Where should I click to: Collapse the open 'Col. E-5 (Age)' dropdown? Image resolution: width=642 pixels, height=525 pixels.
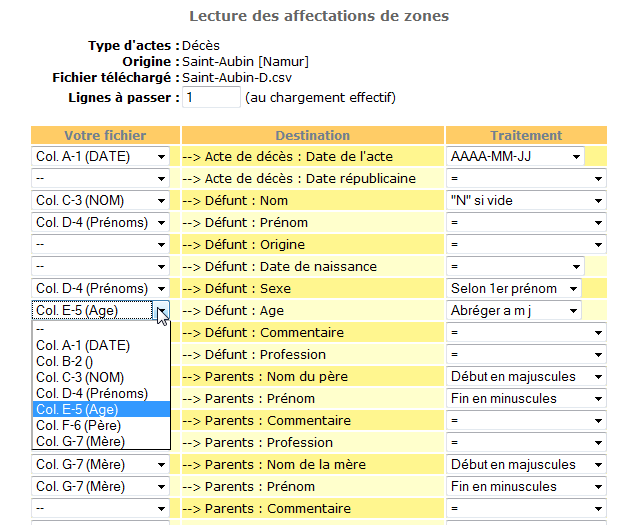[x=161, y=311]
